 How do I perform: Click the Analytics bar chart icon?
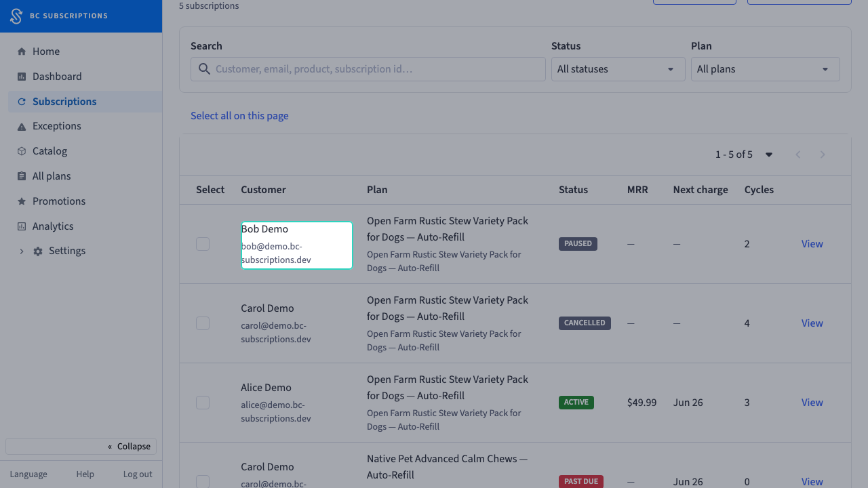point(22,226)
